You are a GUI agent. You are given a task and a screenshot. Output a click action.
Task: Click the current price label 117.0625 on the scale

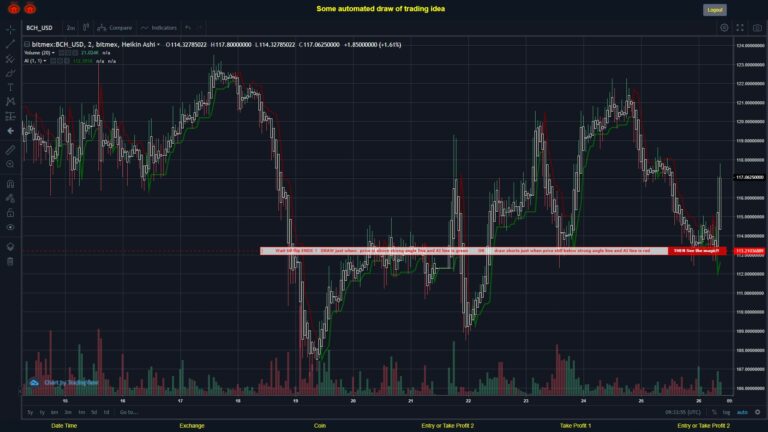pos(750,177)
